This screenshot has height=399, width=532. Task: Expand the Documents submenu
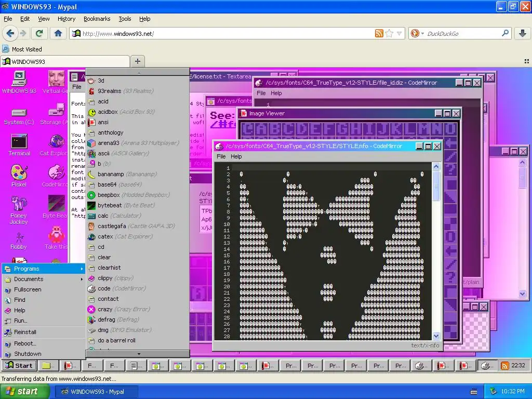[44, 279]
